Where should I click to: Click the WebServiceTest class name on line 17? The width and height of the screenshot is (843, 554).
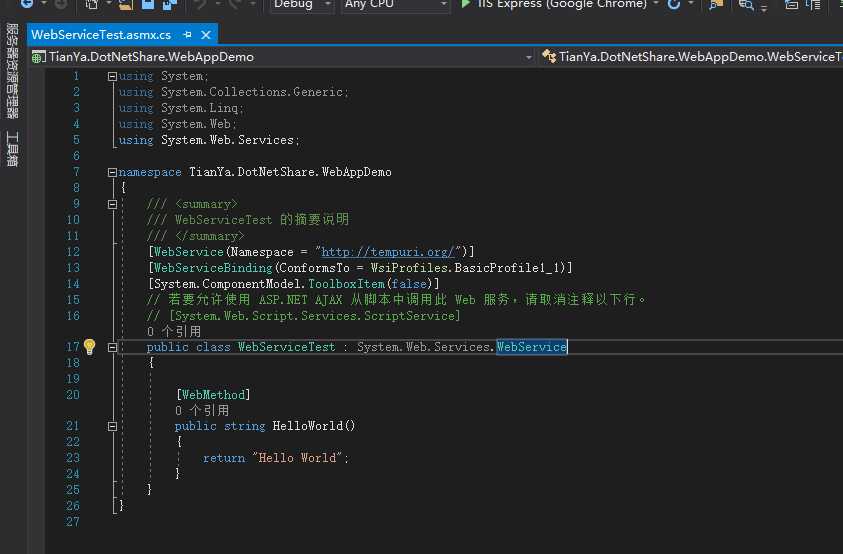click(287, 347)
